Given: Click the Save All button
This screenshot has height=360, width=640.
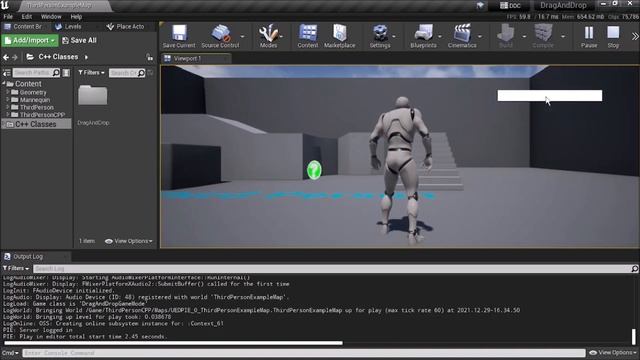Looking at the screenshot, I should click(x=80, y=40).
